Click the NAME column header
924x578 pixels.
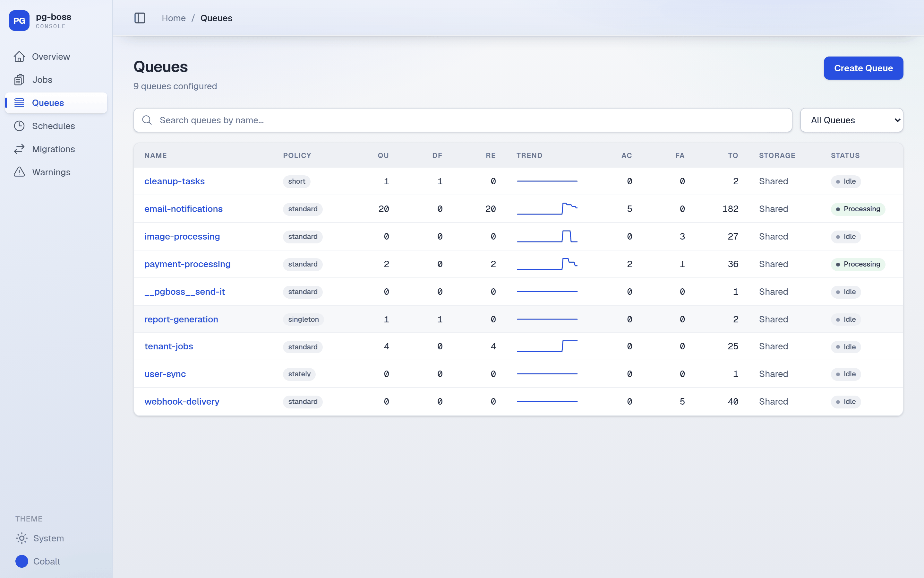[x=155, y=156]
